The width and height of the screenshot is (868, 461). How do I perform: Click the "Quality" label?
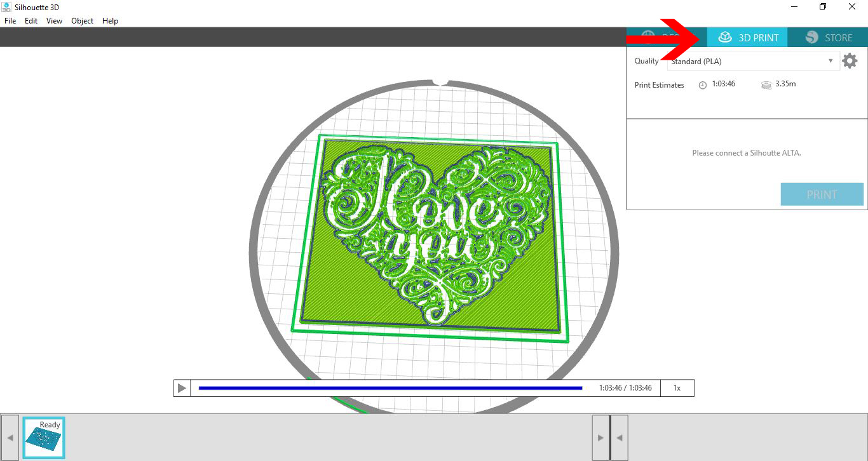click(x=647, y=61)
